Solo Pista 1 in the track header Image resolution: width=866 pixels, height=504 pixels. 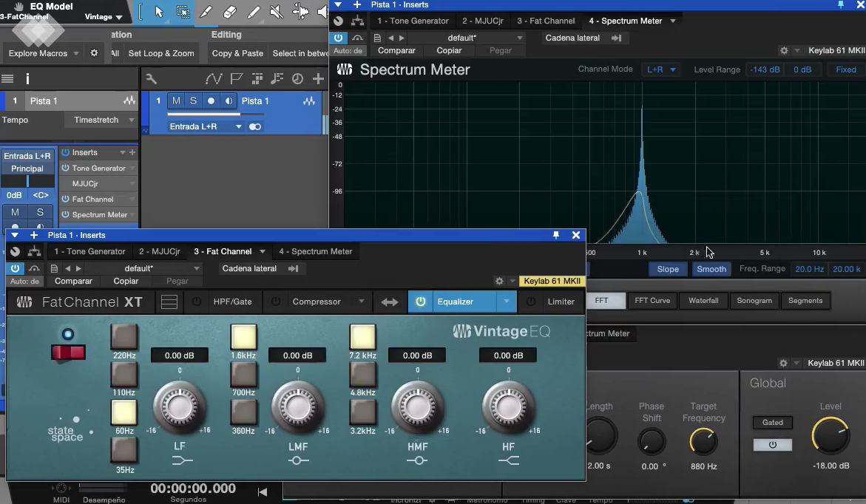[193, 101]
